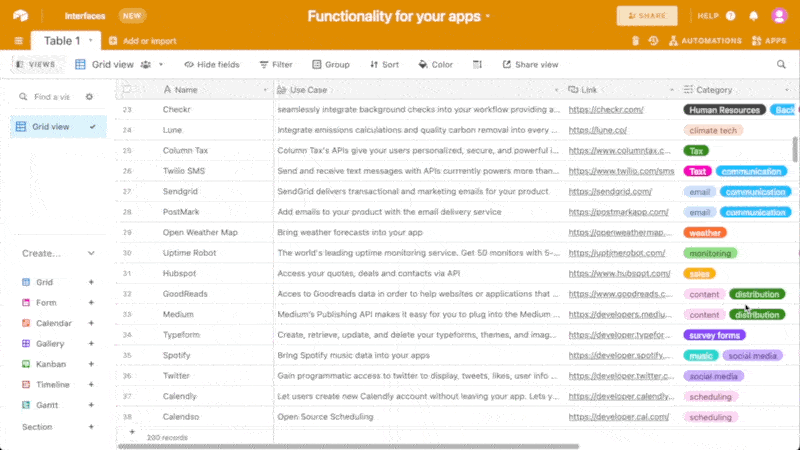This screenshot has height=450, width=800.
Task: Open the Filter menu
Action: (x=276, y=64)
